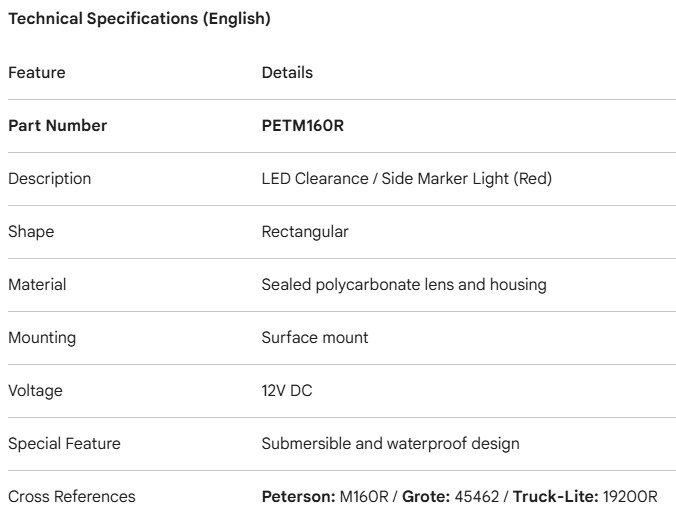Click the Rectangular shape value

coord(305,232)
